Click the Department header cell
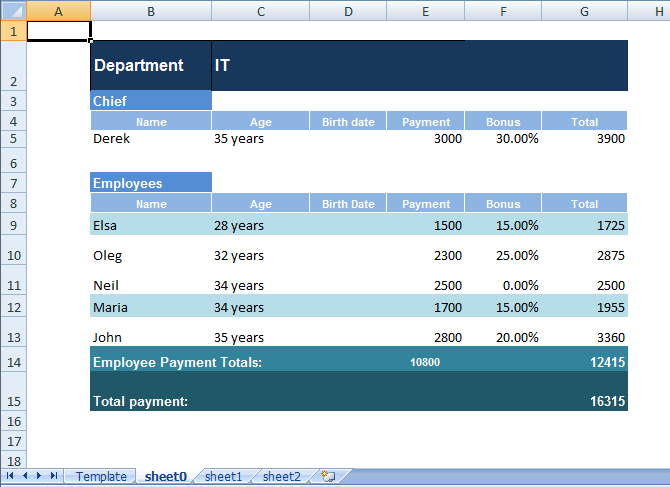 pyautogui.click(x=151, y=65)
